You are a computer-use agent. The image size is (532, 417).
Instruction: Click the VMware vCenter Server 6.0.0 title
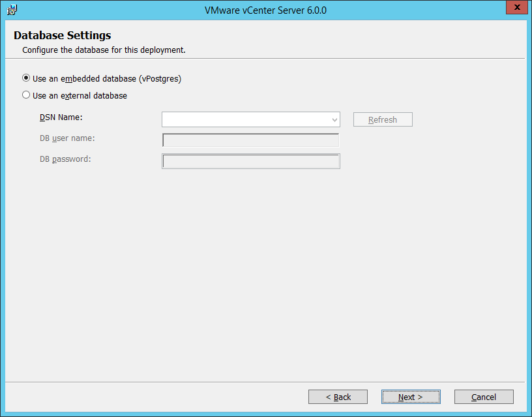coord(265,10)
